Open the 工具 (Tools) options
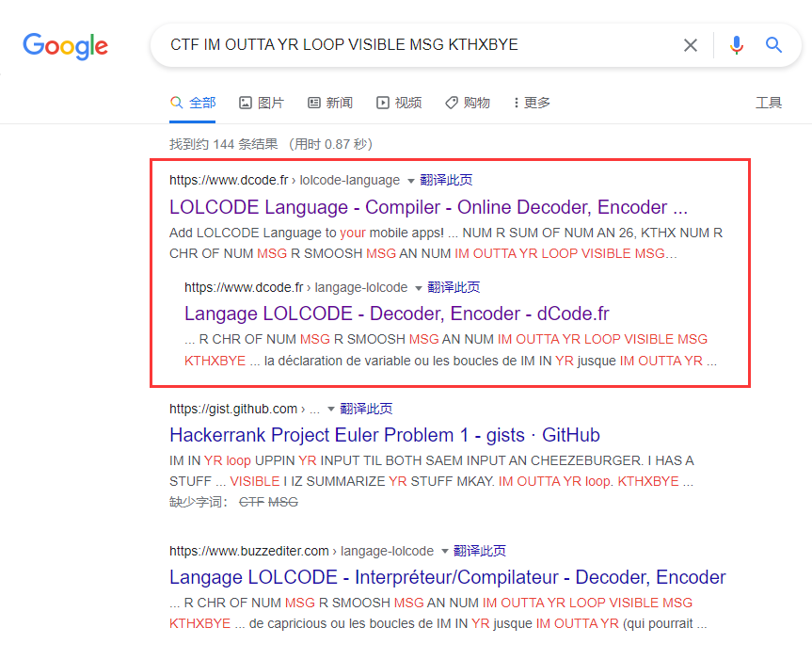Image resolution: width=812 pixels, height=660 pixels. [x=769, y=103]
